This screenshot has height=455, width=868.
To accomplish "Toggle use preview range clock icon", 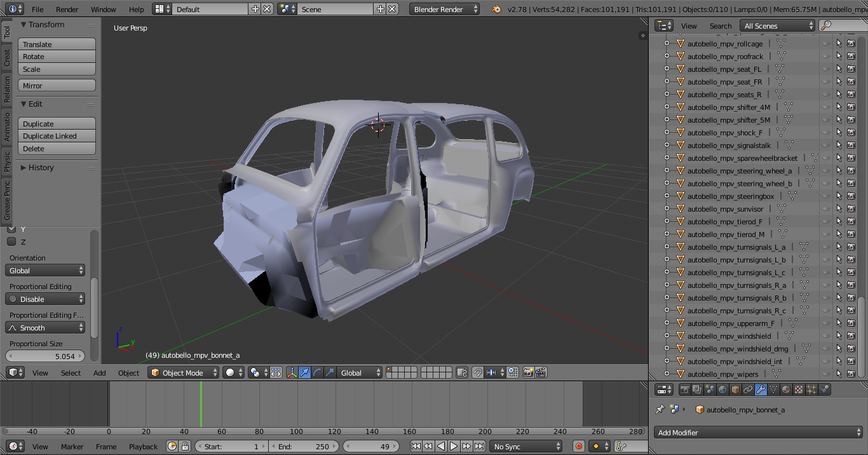I will click(x=172, y=447).
